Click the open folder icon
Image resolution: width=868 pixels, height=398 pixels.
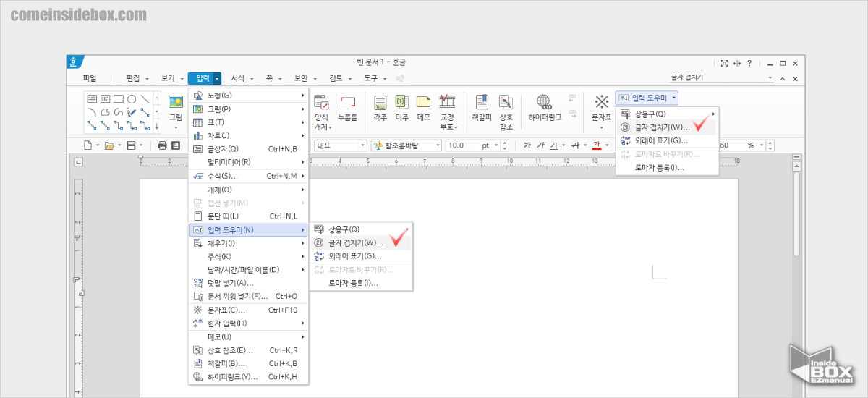109,145
